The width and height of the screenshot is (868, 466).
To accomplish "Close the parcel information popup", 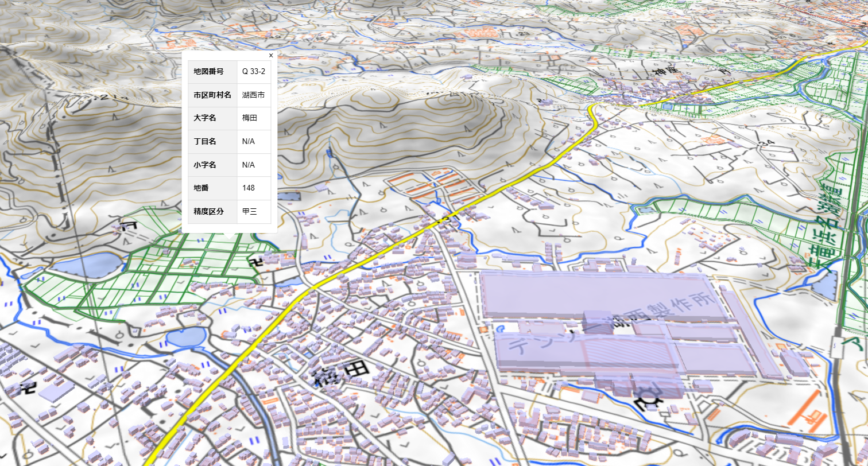I will click(270, 55).
